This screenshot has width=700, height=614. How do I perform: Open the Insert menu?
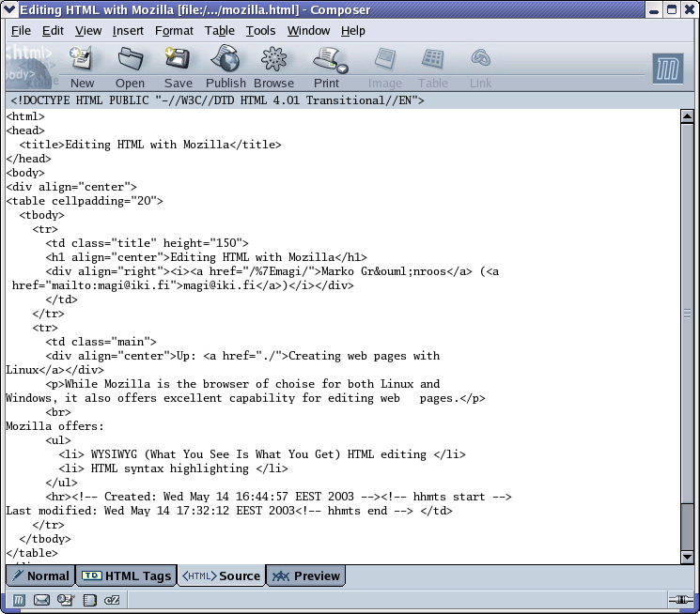(128, 30)
